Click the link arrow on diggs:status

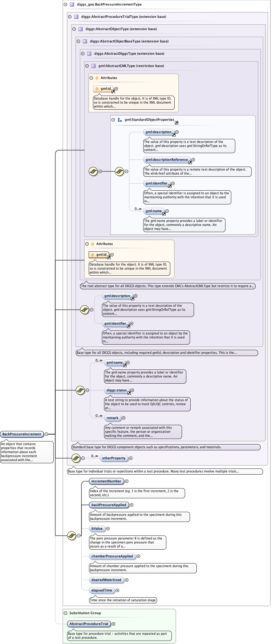click(x=129, y=393)
